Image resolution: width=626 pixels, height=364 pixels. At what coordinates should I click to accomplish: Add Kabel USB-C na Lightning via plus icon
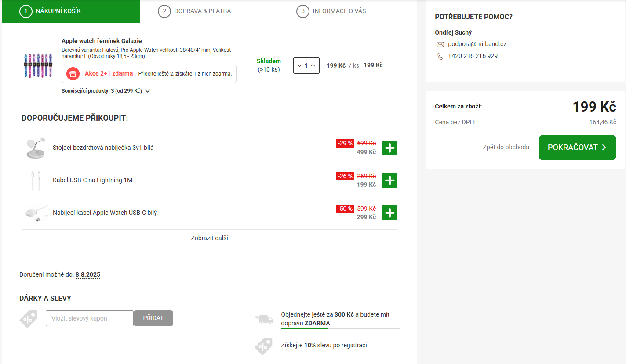389,180
